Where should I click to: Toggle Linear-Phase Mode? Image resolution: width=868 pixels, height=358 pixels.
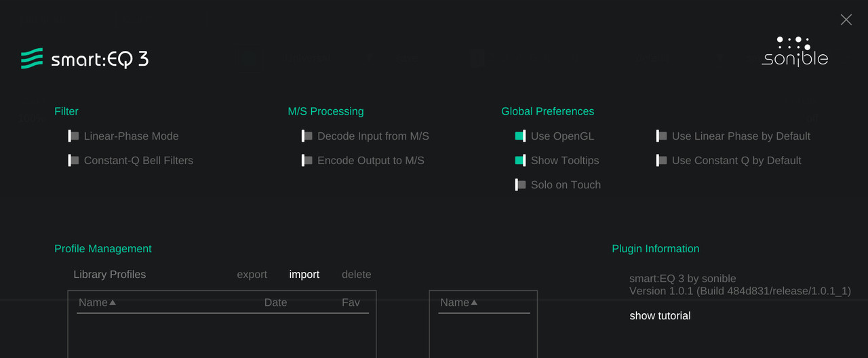click(x=74, y=136)
